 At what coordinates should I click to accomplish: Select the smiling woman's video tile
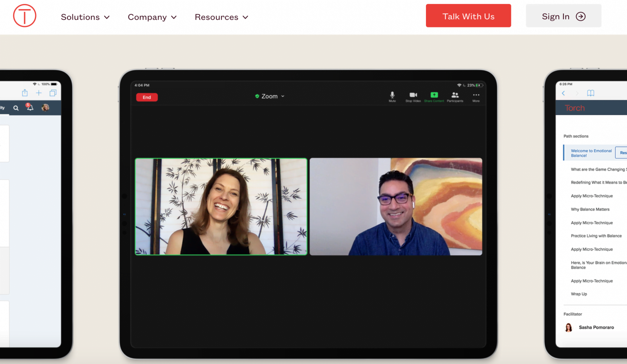(221, 207)
